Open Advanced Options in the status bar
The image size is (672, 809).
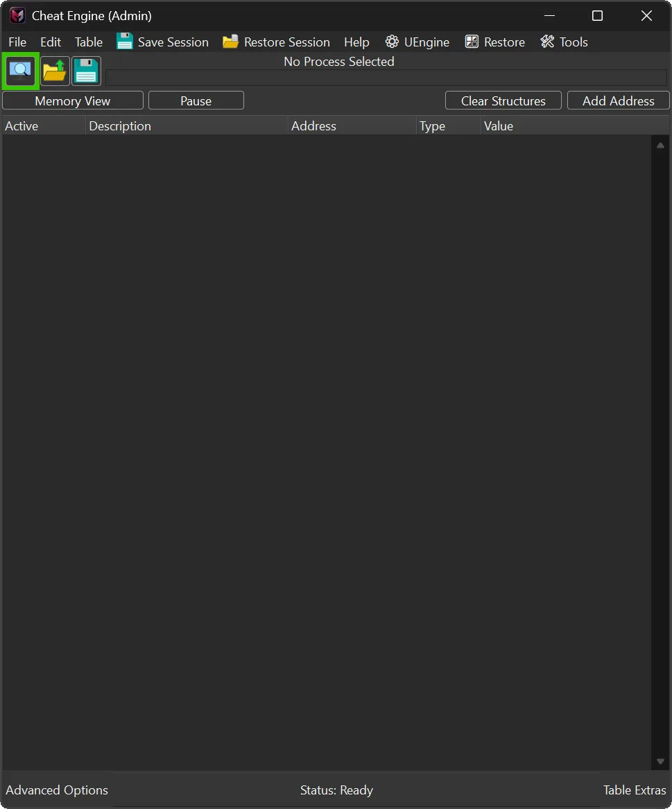coord(57,790)
